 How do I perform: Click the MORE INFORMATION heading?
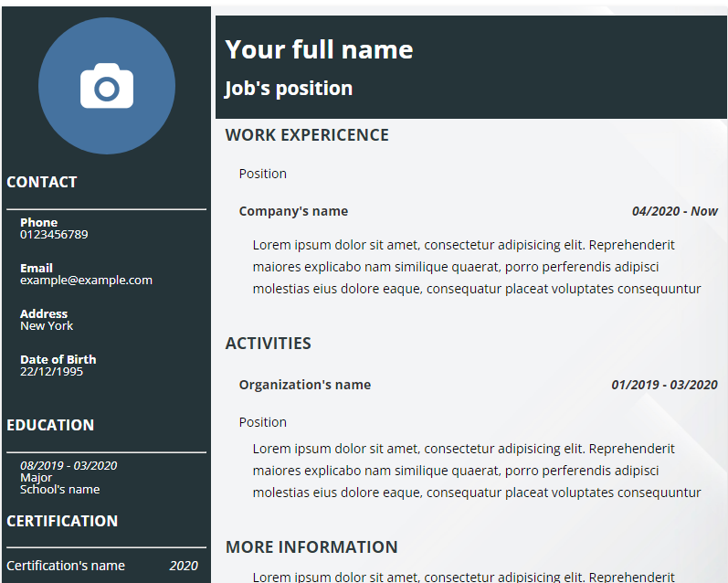point(311,547)
